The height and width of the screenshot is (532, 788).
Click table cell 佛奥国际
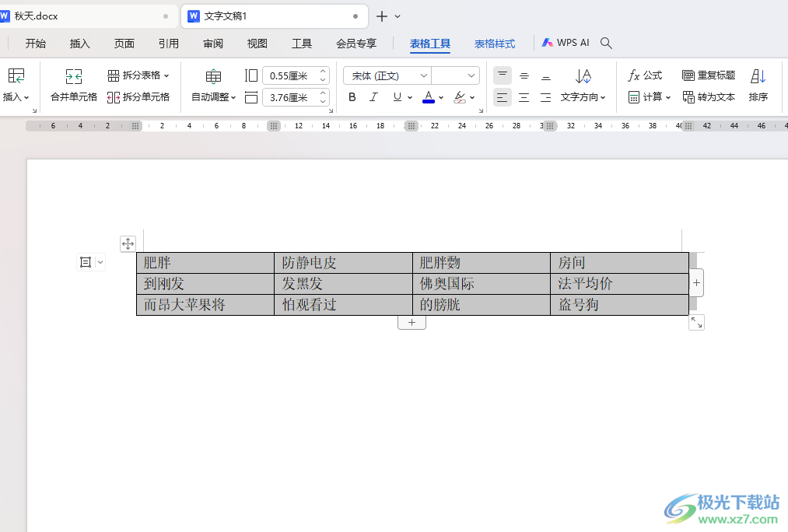[482, 284]
